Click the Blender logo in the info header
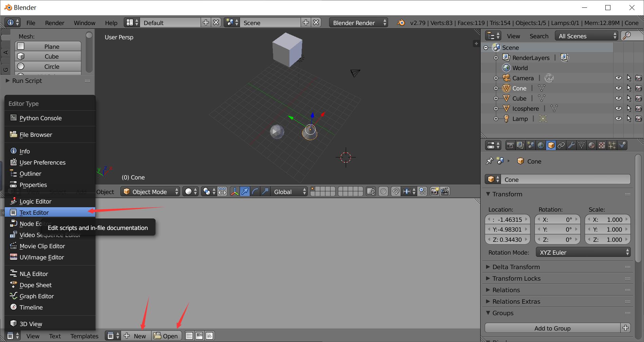Viewport: 644px width, 342px height. pos(401,23)
